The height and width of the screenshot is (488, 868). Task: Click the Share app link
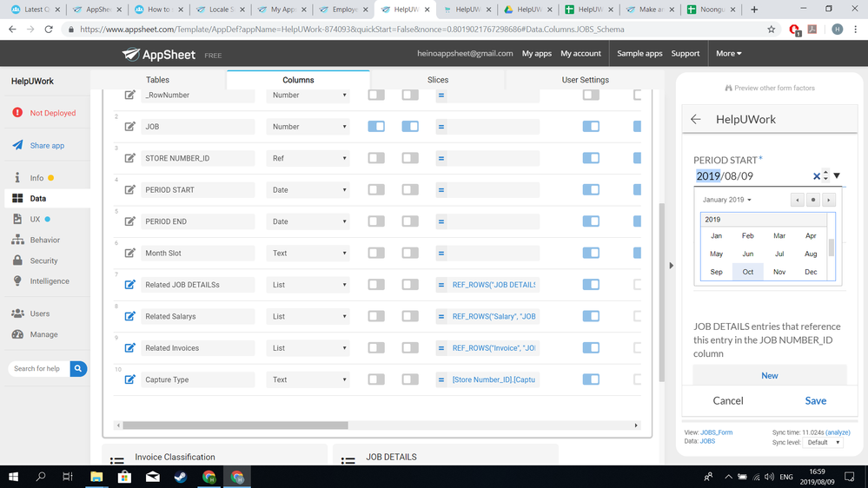coord(47,146)
